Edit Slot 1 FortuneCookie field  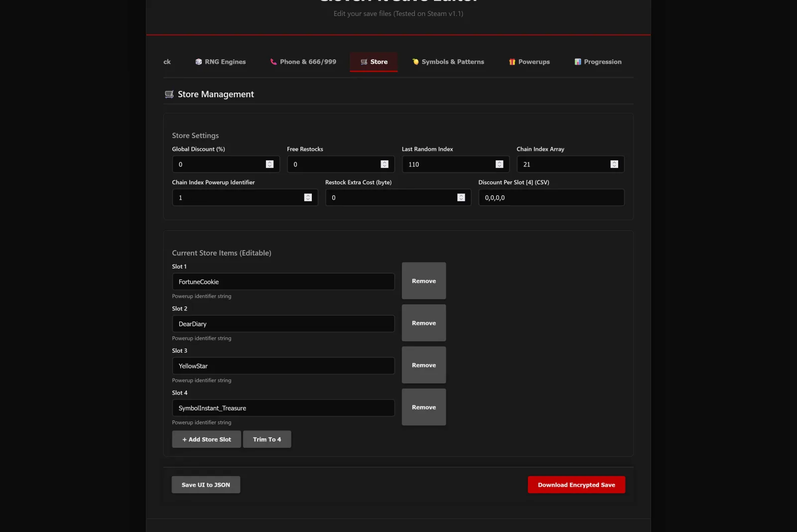[x=283, y=282]
